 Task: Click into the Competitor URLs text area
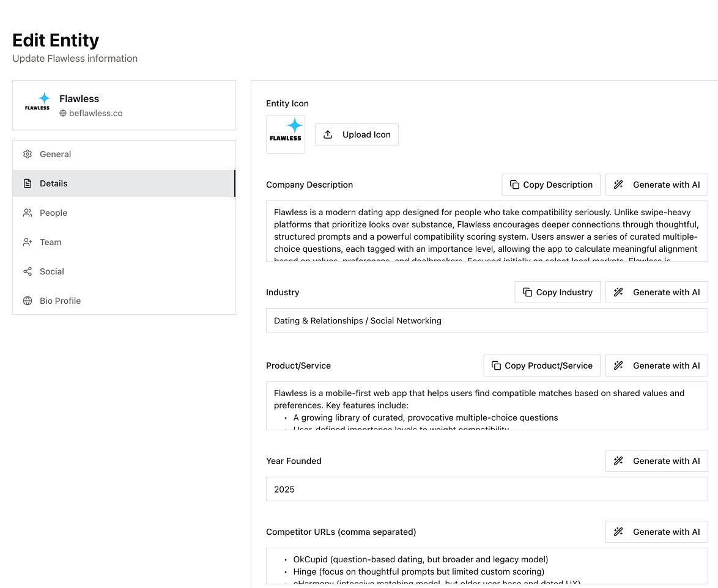pyautogui.click(x=487, y=566)
